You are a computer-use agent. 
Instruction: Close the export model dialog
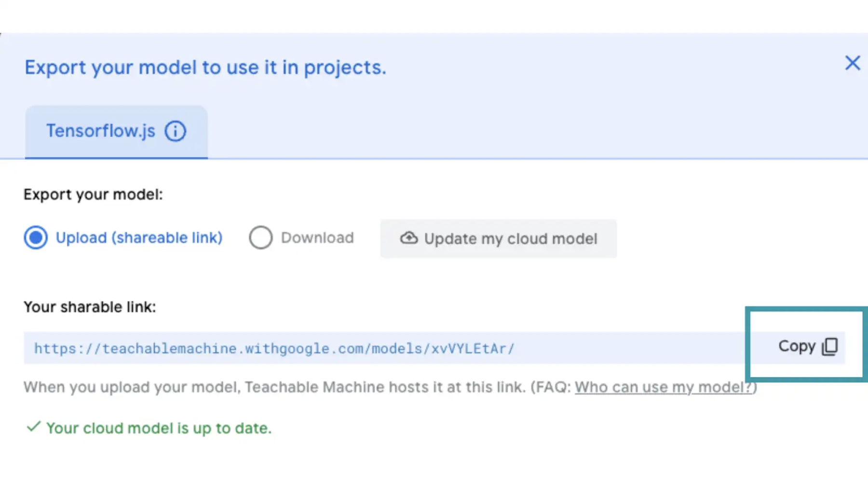[852, 63]
